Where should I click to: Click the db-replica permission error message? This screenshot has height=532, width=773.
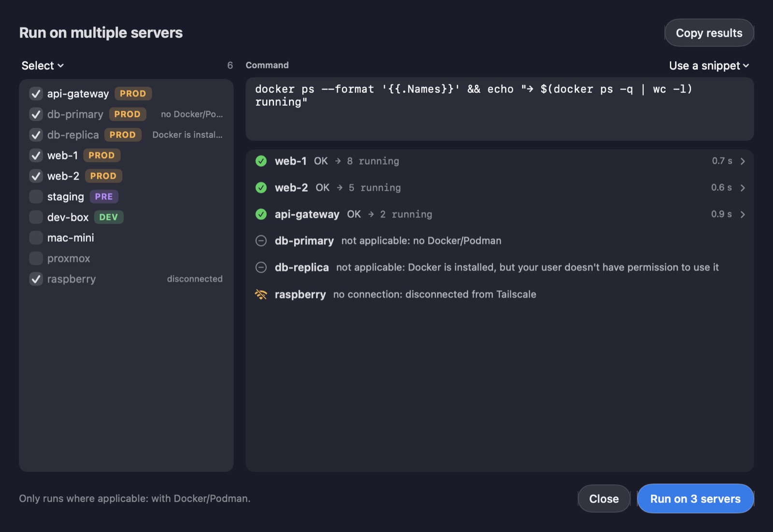coord(528,267)
